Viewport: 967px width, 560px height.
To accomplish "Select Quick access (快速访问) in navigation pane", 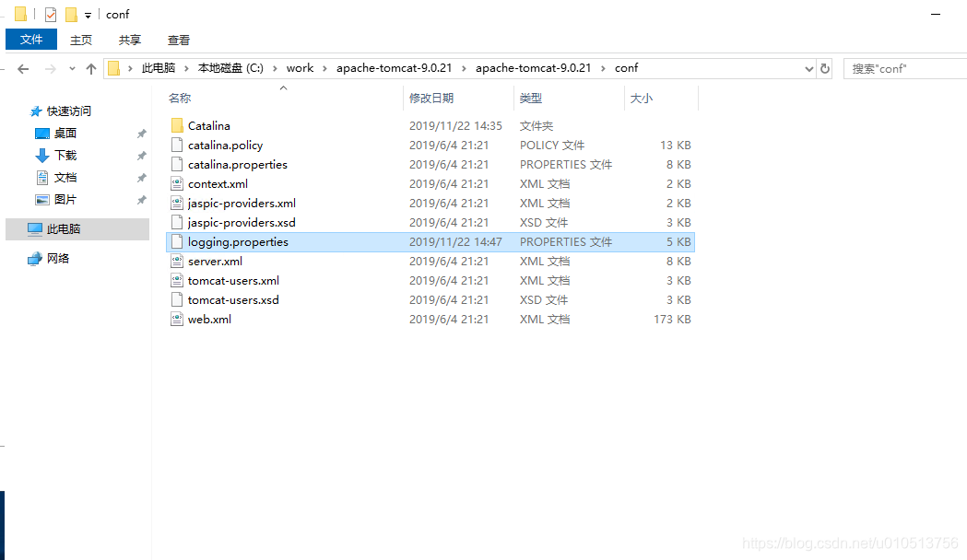I will coord(68,111).
